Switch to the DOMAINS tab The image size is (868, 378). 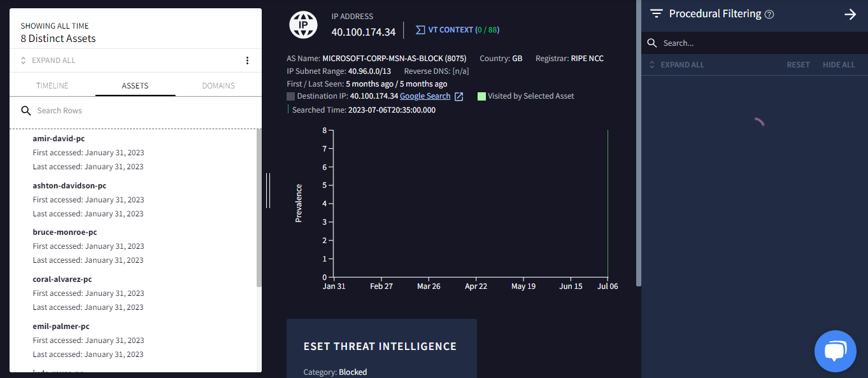tap(218, 85)
